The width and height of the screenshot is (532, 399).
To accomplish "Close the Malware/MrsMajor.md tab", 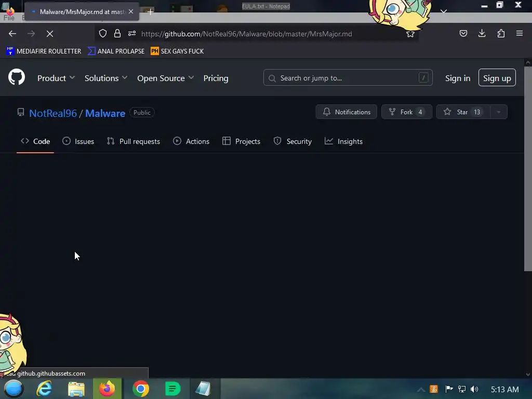I will (131, 11).
